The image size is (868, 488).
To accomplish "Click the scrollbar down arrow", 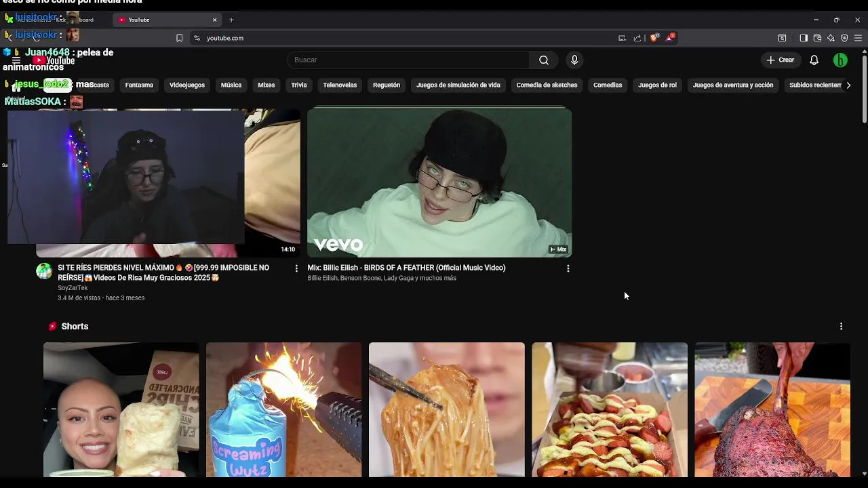I will pos(864,473).
